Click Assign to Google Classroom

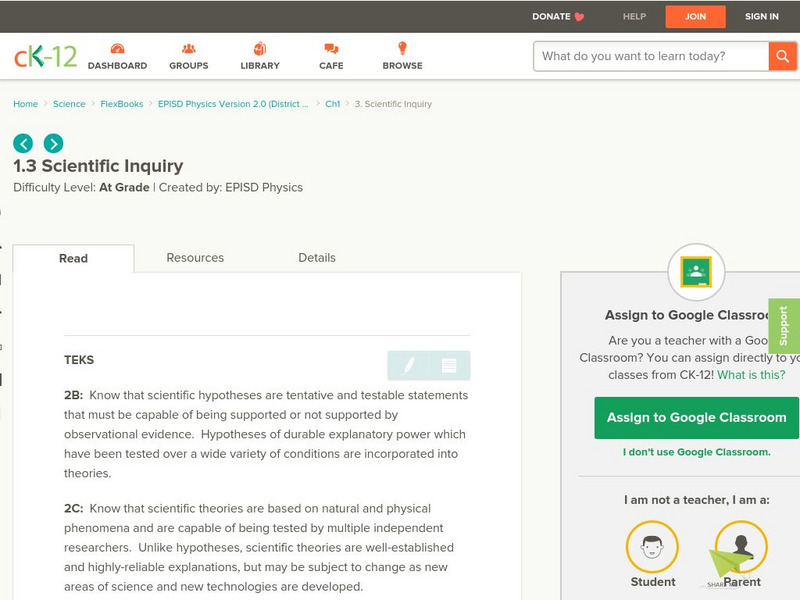point(697,417)
